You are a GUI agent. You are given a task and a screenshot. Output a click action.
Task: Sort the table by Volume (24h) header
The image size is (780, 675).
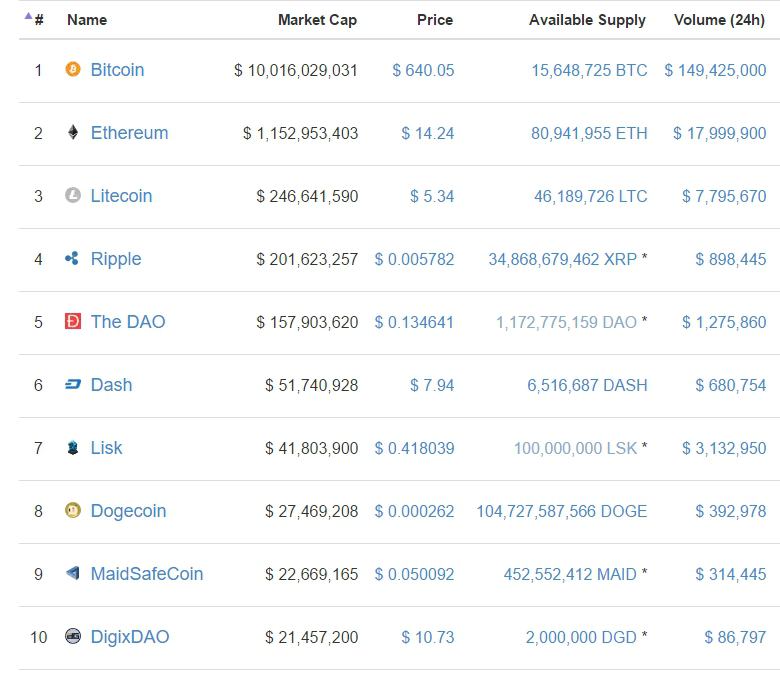point(719,20)
